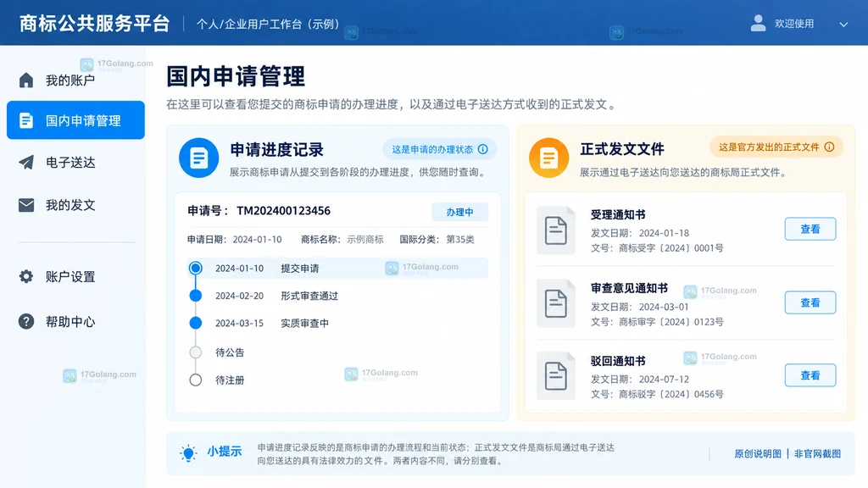Click the paper plane icon beside 电子送达
The image size is (868, 488).
point(26,162)
